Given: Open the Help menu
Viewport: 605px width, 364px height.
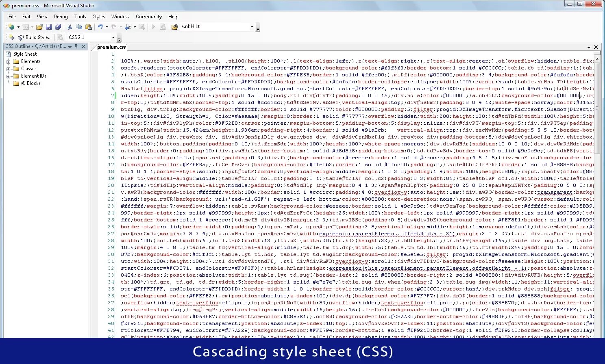Looking at the screenshot, I should 173,17.
